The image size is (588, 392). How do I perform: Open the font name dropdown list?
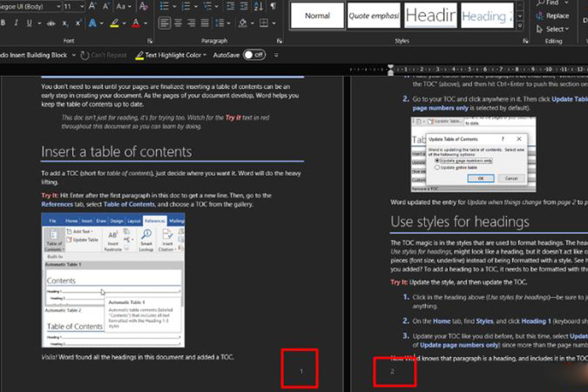pos(58,7)
